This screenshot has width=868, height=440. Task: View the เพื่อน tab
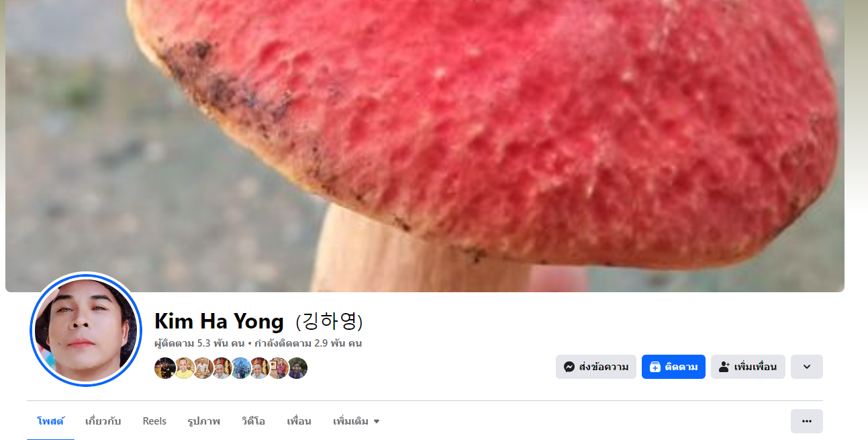[x=299, y=421]
